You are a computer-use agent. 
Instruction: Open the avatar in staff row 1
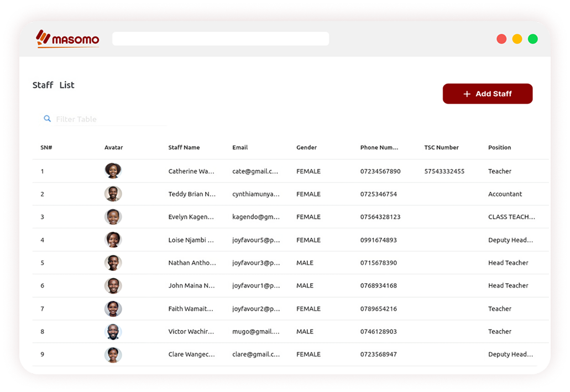click(x=113, y=171)
